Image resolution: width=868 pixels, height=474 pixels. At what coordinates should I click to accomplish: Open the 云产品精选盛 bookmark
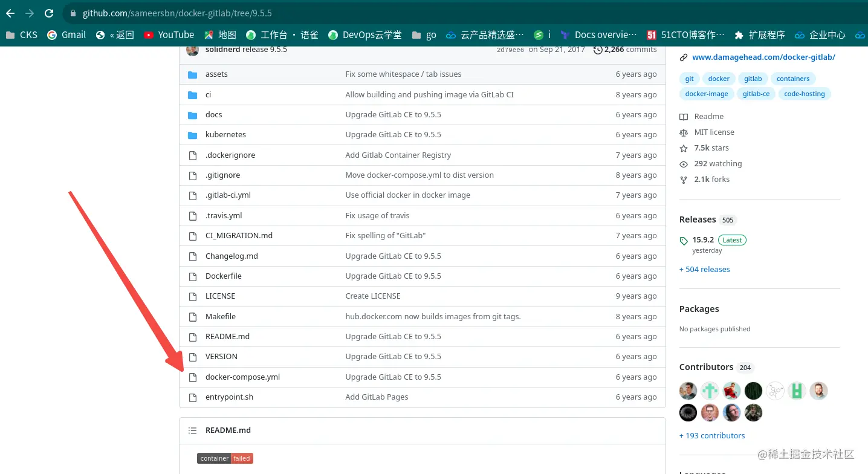click(x=485, y=35)
